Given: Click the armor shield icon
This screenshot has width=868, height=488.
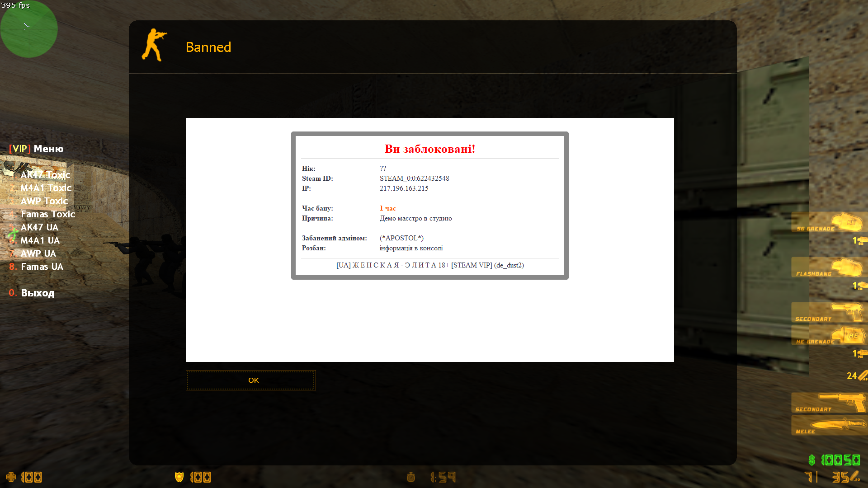Looking at the screenshot, I should [179, 477].
